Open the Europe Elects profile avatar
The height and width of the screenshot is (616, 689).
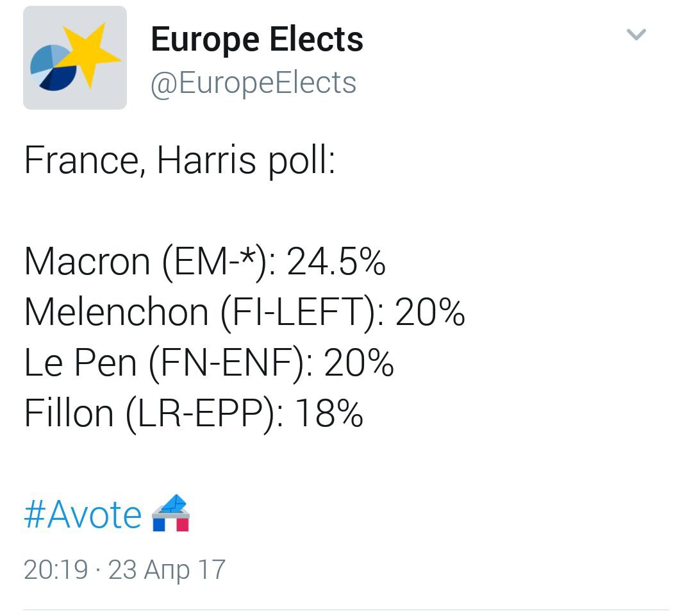pyautogui.click(x=75, y=58)
